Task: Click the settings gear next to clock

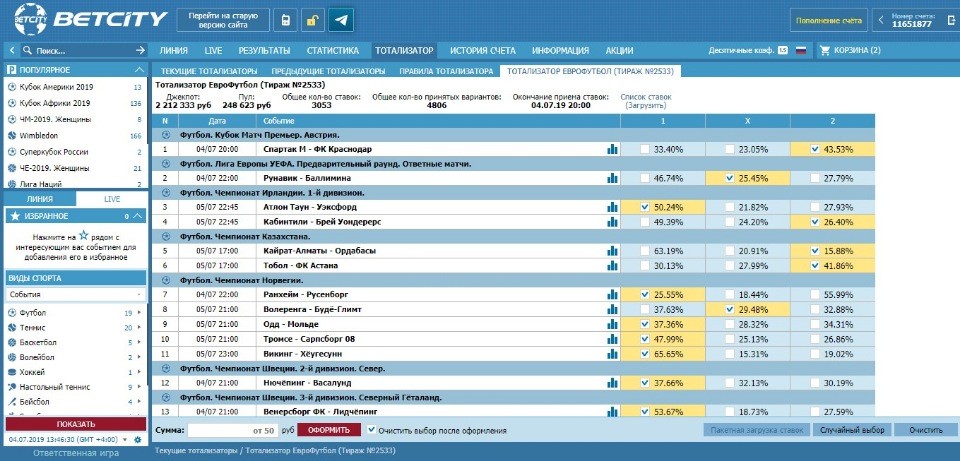Action: coord(137,439)
